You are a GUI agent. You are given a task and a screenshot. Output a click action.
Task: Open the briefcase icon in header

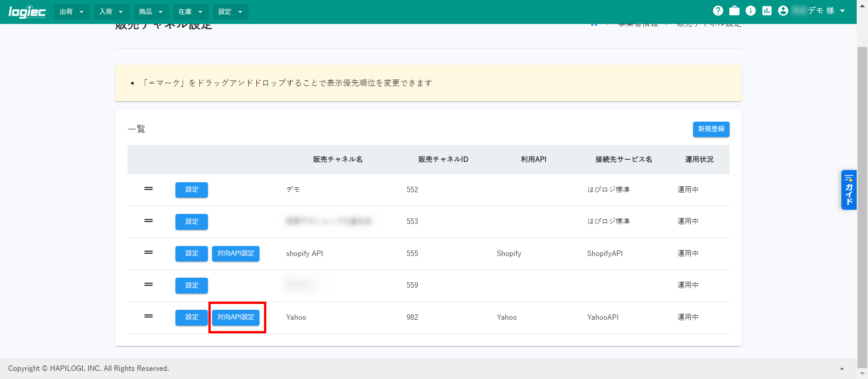click(734, 11)
